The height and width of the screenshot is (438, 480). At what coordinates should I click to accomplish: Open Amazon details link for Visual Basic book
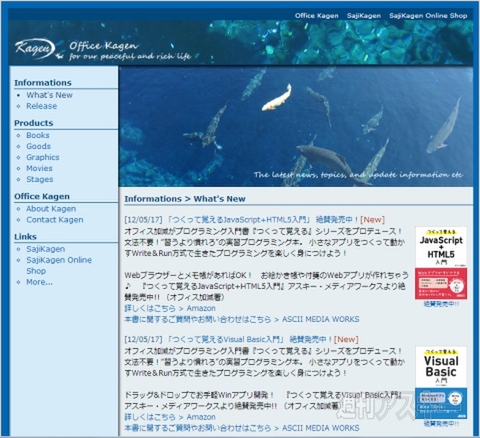(170, 417)
